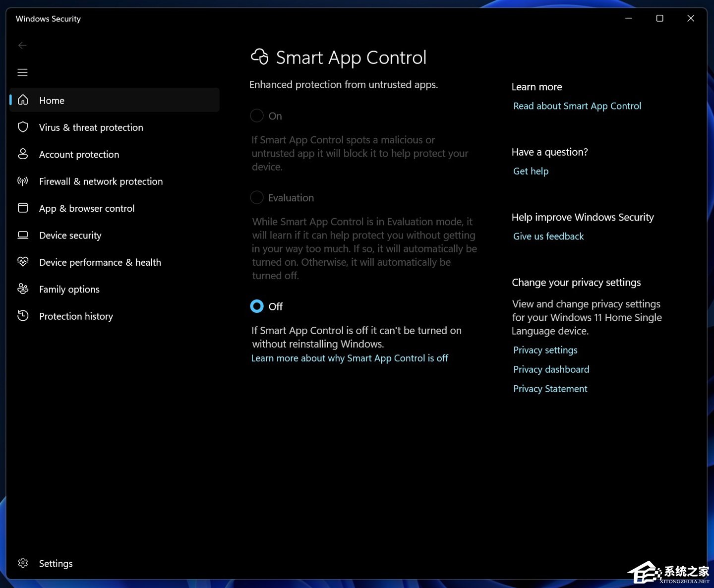Navigate to App & browser control
The image size is (714, 588).
click(x=115, y=208)
